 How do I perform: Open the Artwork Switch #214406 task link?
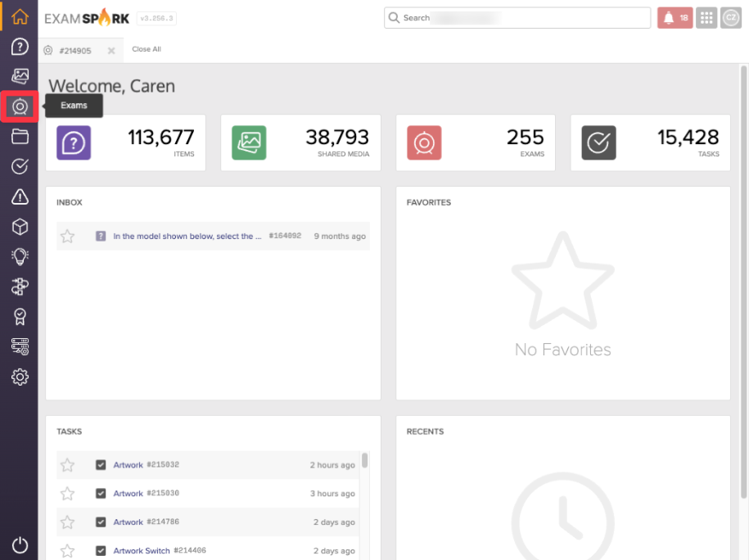[142, 551]
